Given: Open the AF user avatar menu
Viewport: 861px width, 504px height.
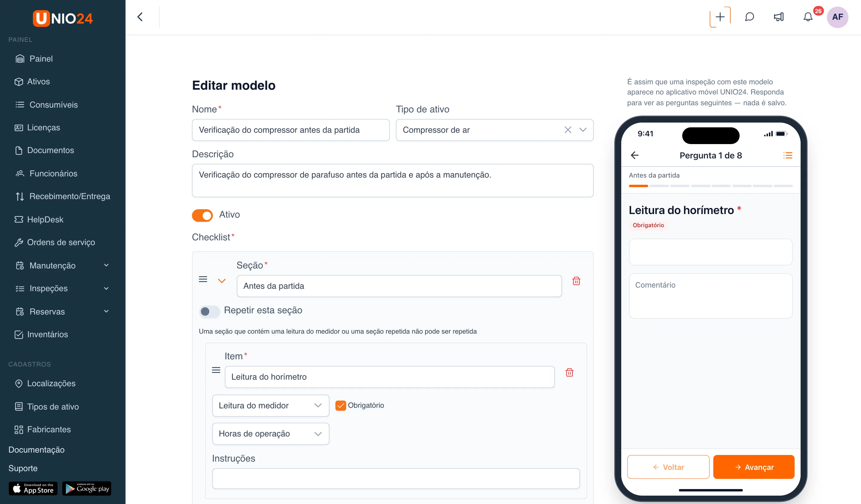Looking at the screenshot, I should (837, 17).
